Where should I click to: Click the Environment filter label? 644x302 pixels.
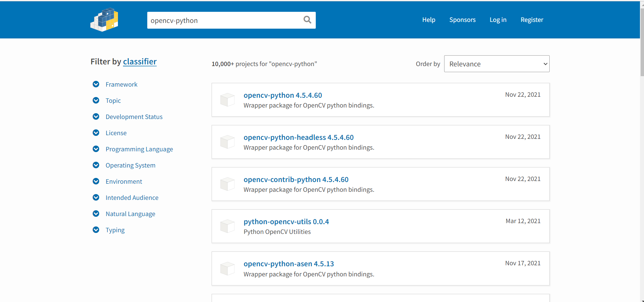click(x=124, y=181)
